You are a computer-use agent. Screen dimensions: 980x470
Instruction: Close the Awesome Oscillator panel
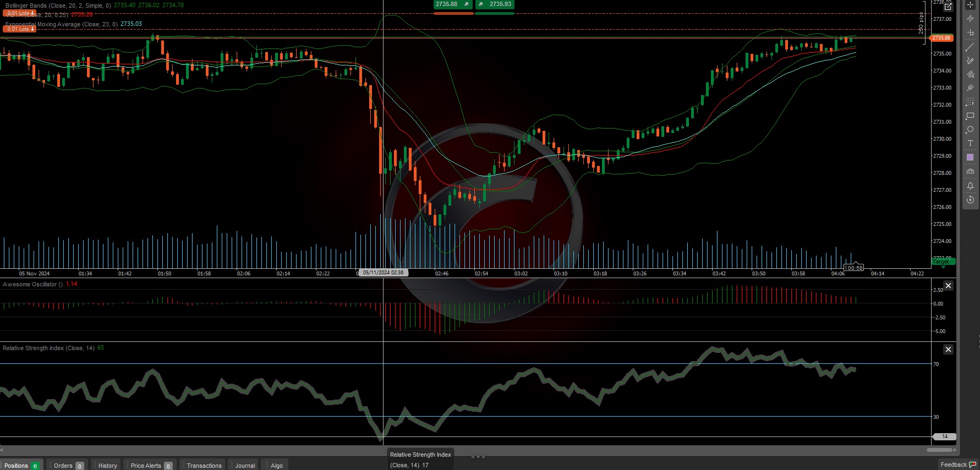point(948,286)
